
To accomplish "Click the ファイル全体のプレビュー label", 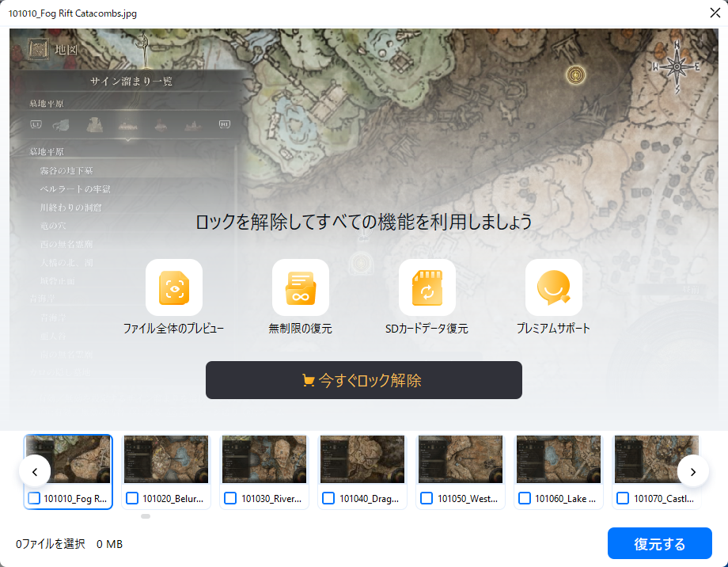I will [173, 328].
